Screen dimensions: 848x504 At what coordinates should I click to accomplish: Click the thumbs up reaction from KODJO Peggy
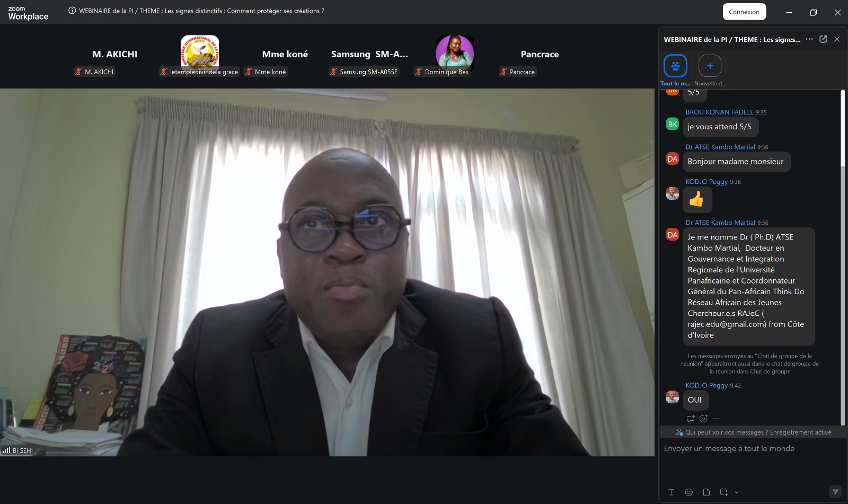coord(696,199)
